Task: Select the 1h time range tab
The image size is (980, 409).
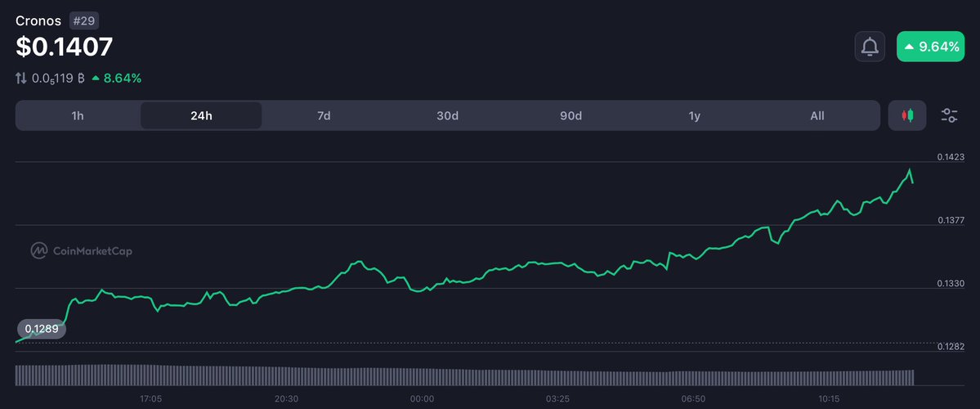Action: coord(78,115)
